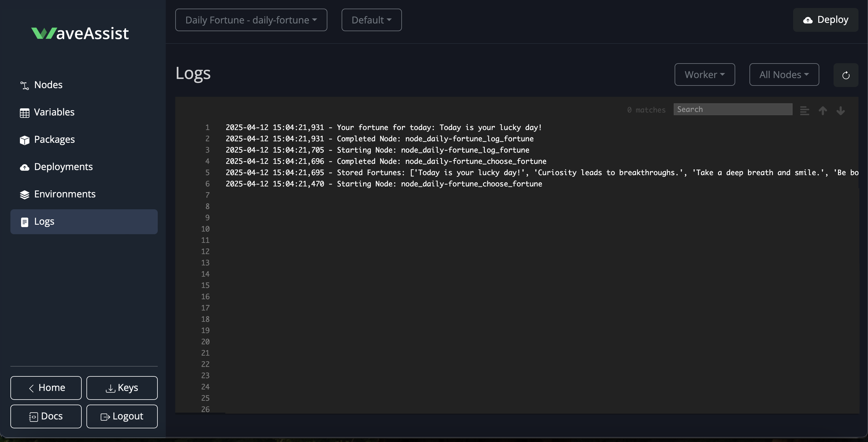Open the All Nodes filter dropdown

point(784,75)
